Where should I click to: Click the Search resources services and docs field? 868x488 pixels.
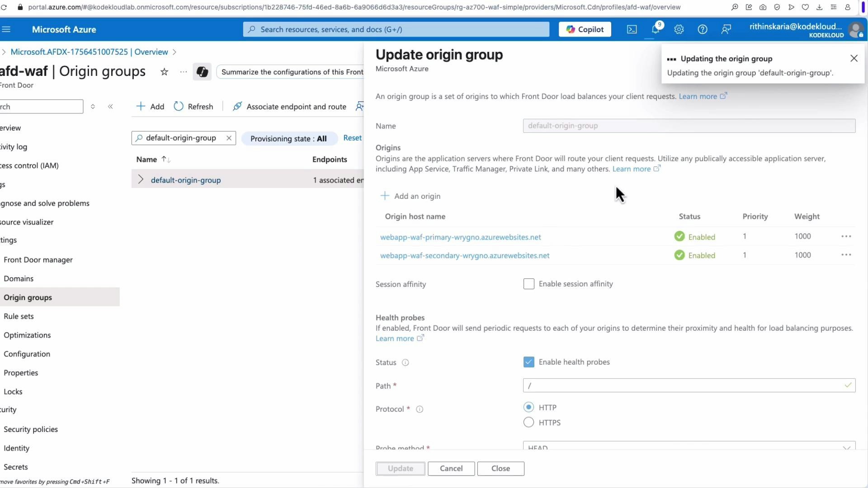click(396, 29)
